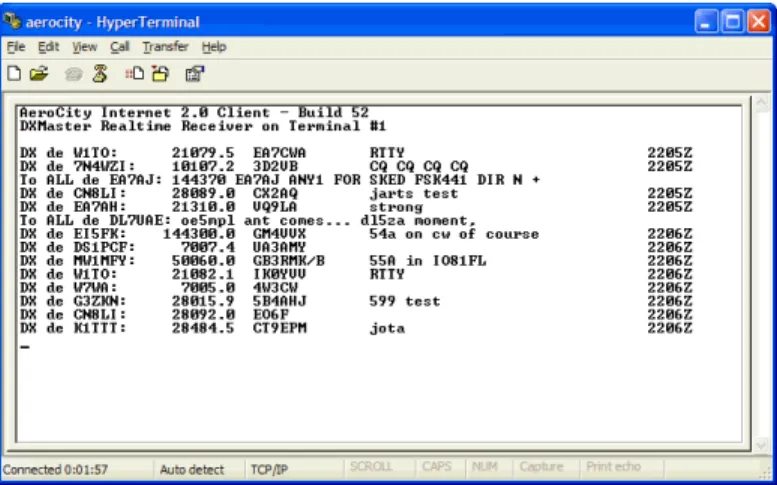Viewport: 777px width, 485px height.
Task: Click the frequency 10107.2
Action: [x=203, y=166]
